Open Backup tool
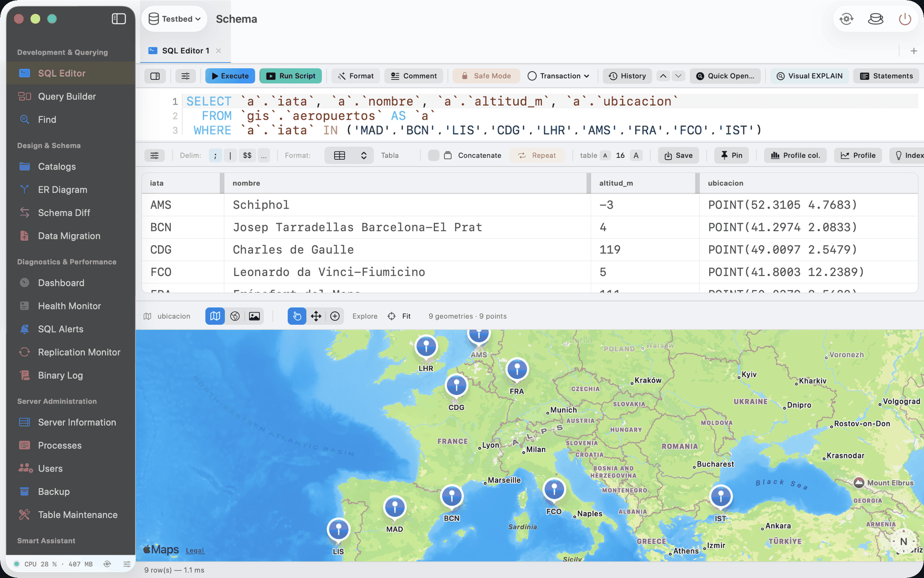This screenshot has width=924, height=578. [70, 492]
